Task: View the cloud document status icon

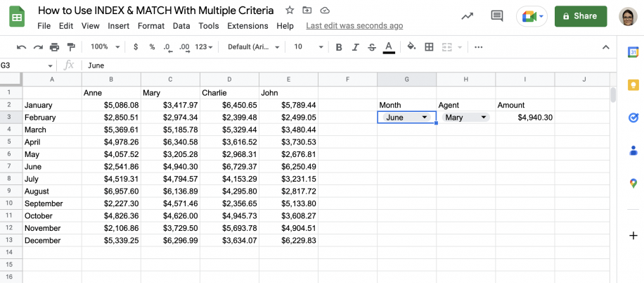Action: tap(325, 11)
